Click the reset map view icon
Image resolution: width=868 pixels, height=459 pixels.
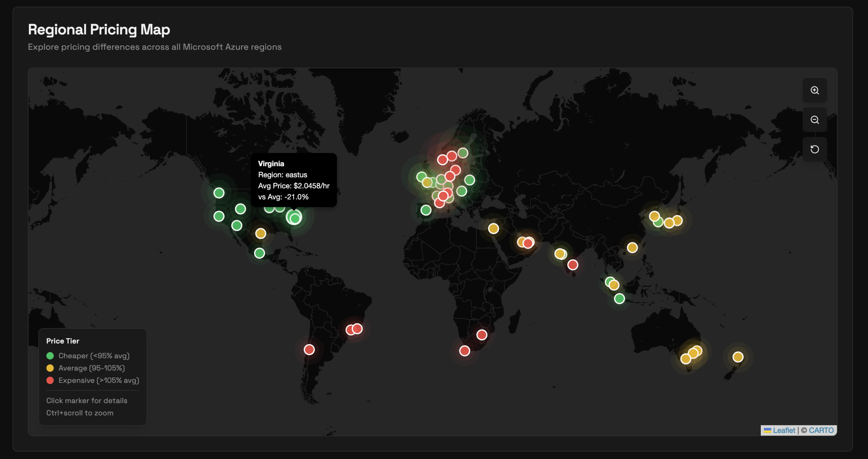click(x=814, y=149)
